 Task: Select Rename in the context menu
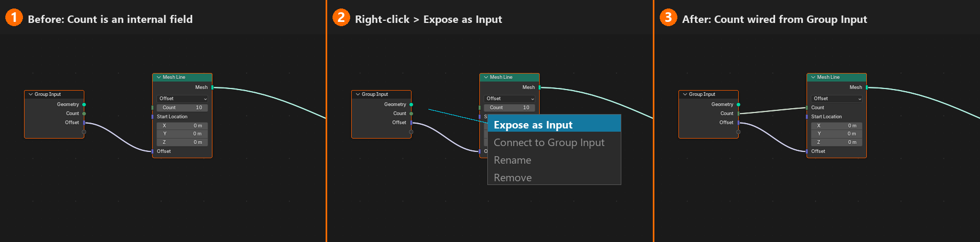click(x=554, y=160)
